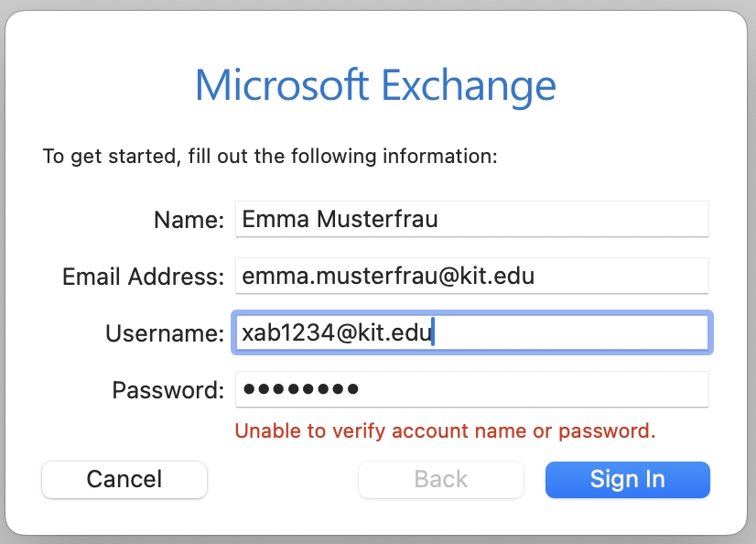Click the "Name:" field label

(189, 220)
